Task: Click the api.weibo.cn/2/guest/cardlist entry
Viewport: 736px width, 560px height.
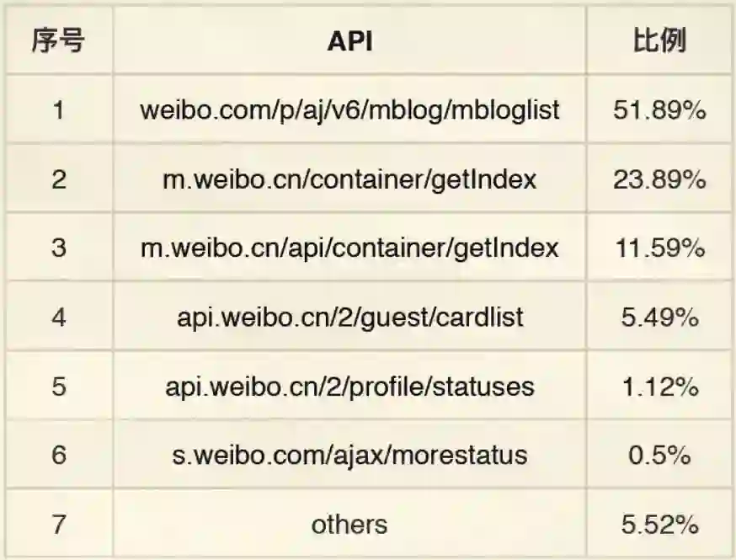Action: (349, 317)
